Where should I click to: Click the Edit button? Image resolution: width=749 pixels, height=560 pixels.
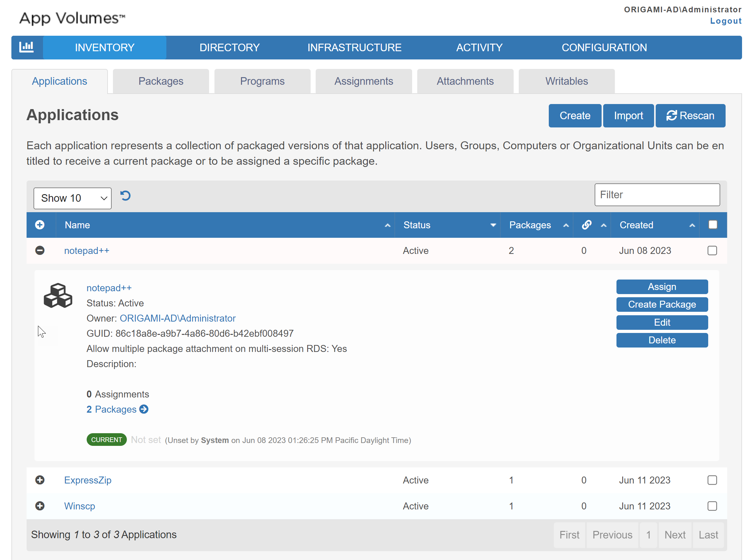point(662,322)
